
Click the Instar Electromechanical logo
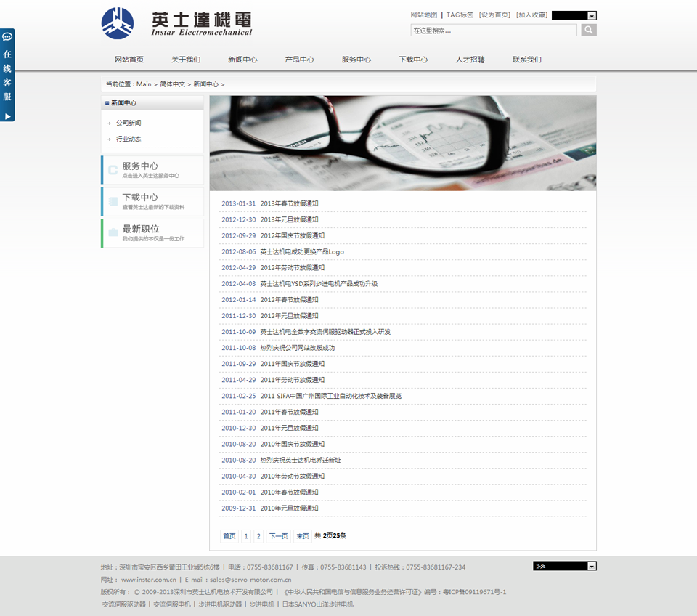point(176,23)
